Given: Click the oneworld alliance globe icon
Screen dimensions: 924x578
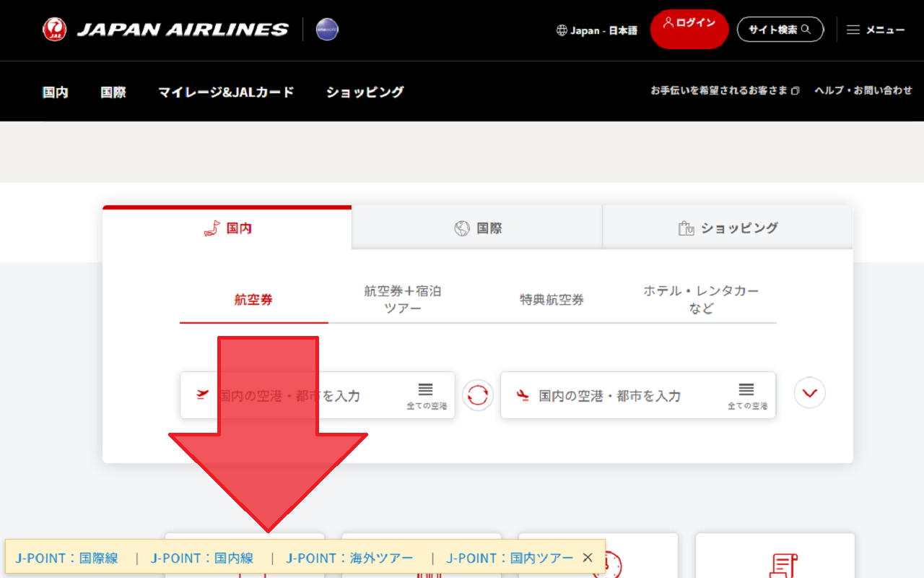Looking at the screenshot, I should pos(327,30).
